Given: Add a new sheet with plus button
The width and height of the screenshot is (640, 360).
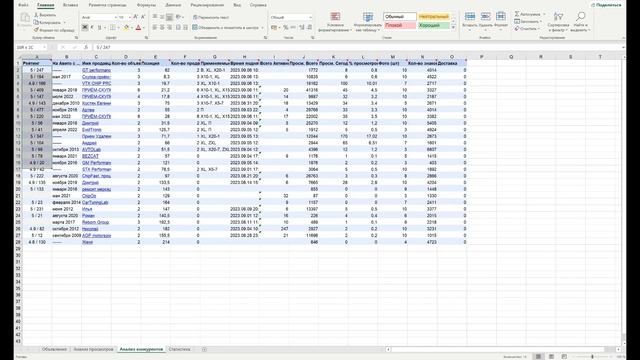Looking at the screenshot, I should 204,349.
